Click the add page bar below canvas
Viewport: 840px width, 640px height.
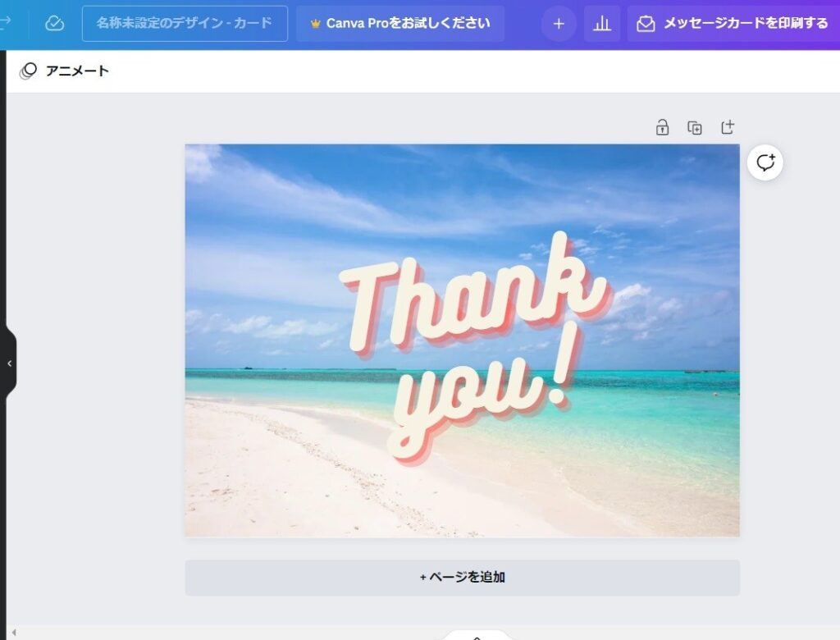pyautogui.click(x=463, y=578)
